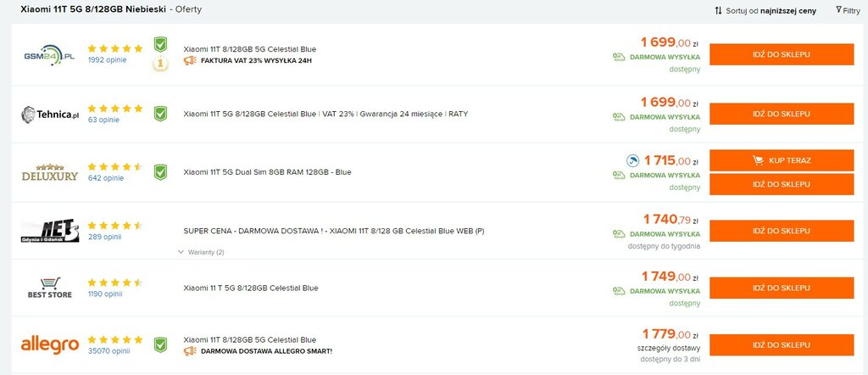Open Xiaomi 11 T 5G 8/128GB Celestial Blue title
The image size is (868, 375).
[x=251, y=288]
